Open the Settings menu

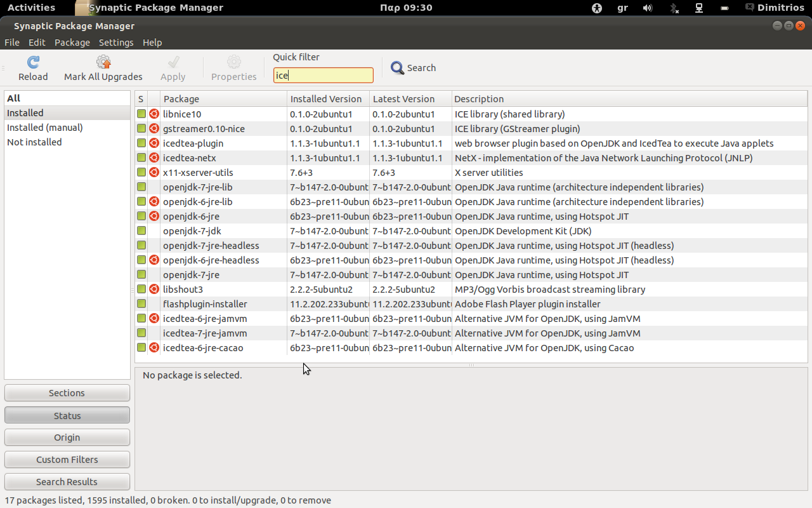(x=116, y=43)
